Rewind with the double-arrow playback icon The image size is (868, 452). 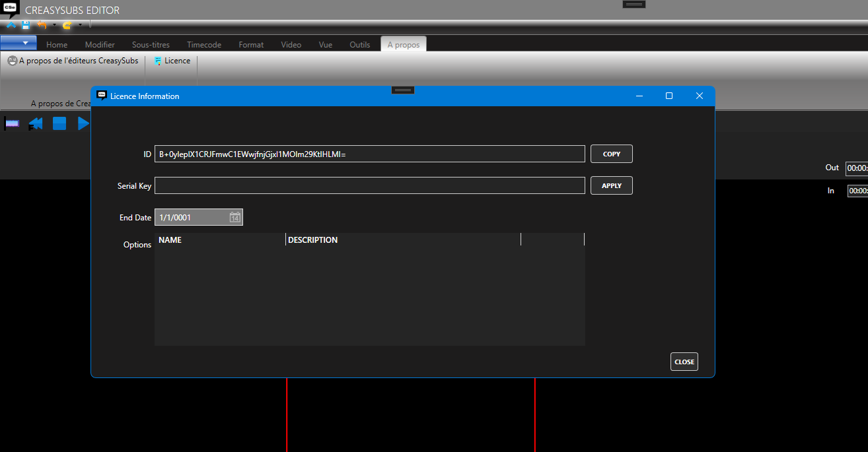pos(36,123)
